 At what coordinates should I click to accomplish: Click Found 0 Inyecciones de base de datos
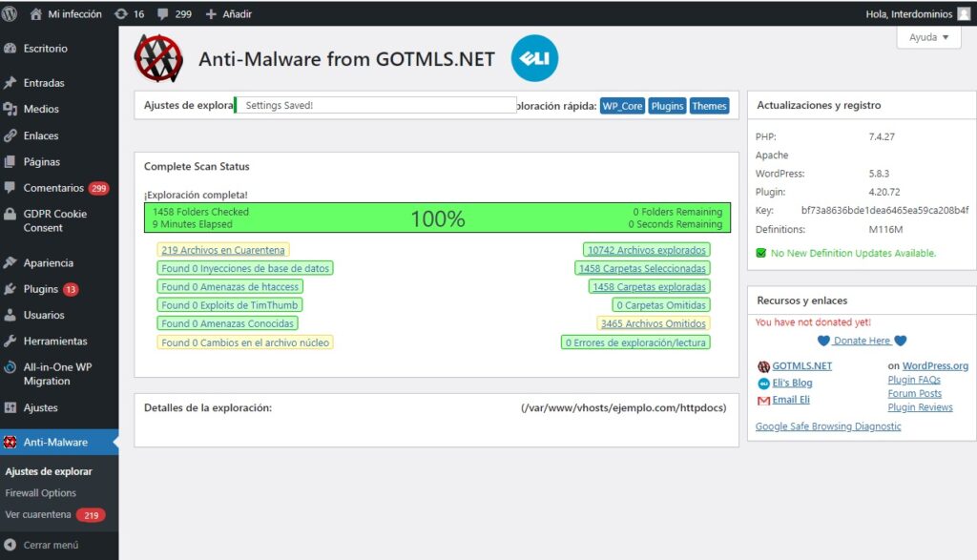click(x=245, y=268)
